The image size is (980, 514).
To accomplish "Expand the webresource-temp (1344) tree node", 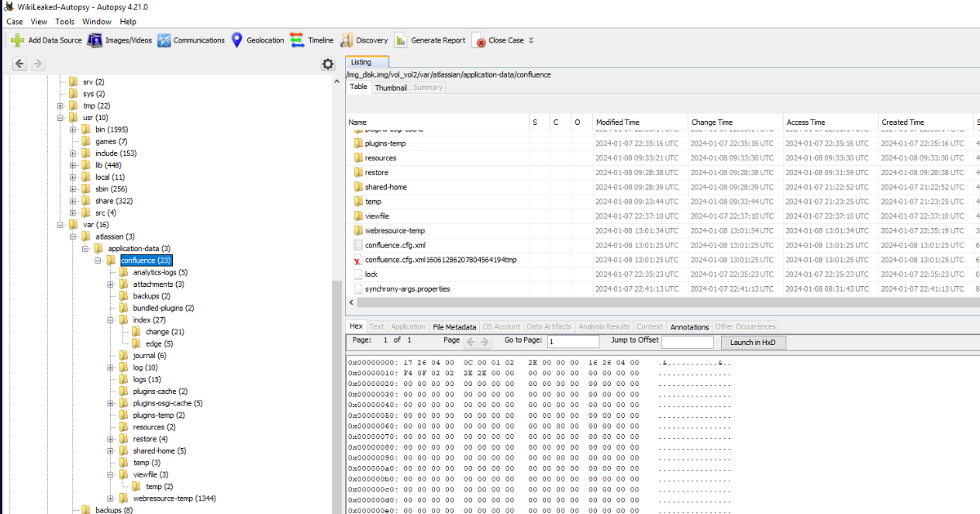I will pos(111,498).
